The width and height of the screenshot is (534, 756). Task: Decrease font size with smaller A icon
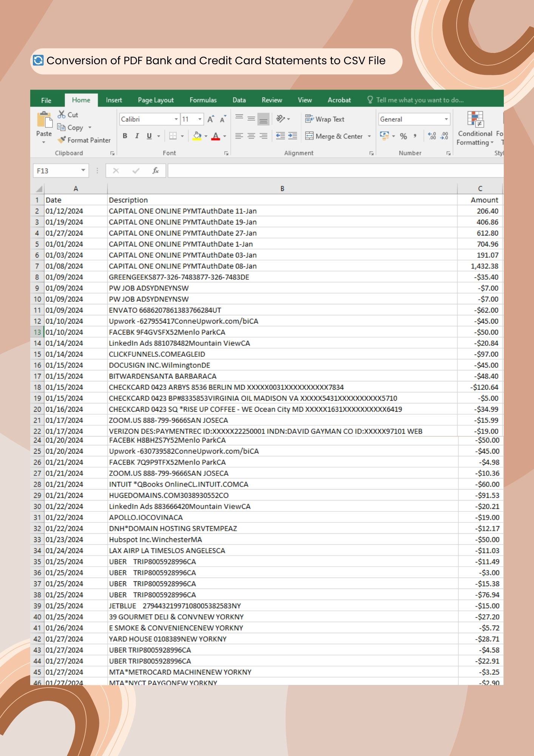coord(223,119)
